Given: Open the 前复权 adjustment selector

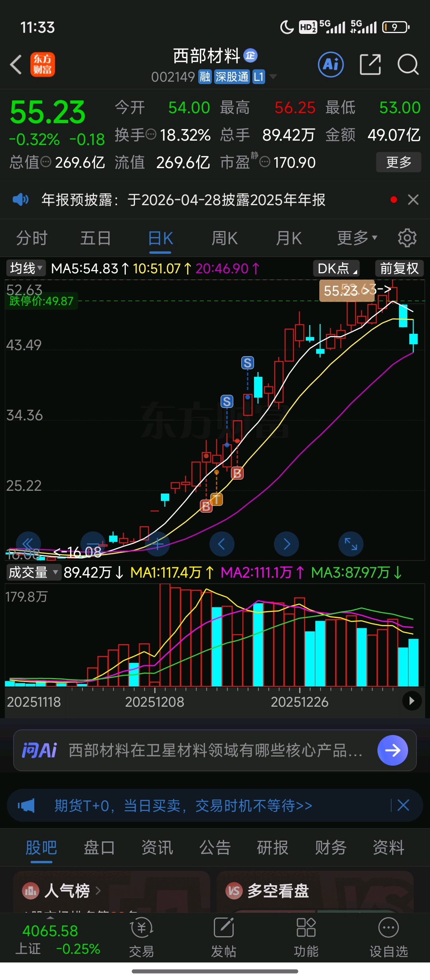Looking at the screenshot, I should point(399,268).
